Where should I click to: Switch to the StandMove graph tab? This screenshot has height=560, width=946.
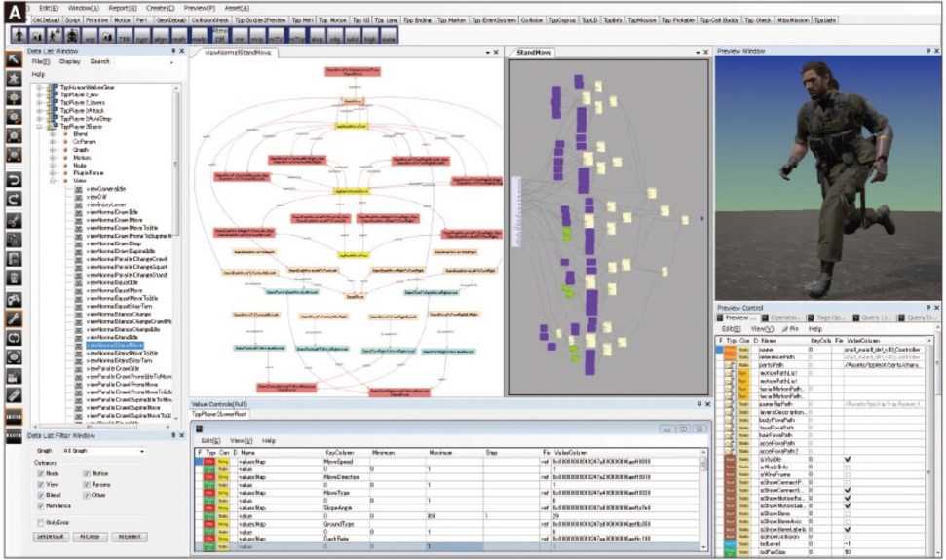pyautogui.click(x=534, y=53)
